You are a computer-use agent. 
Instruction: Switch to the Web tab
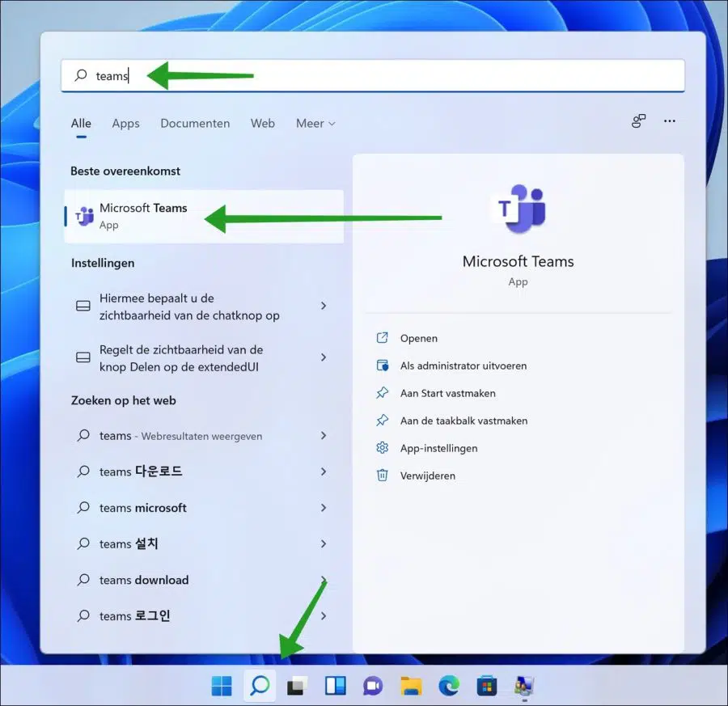click(x=263, y=124)
